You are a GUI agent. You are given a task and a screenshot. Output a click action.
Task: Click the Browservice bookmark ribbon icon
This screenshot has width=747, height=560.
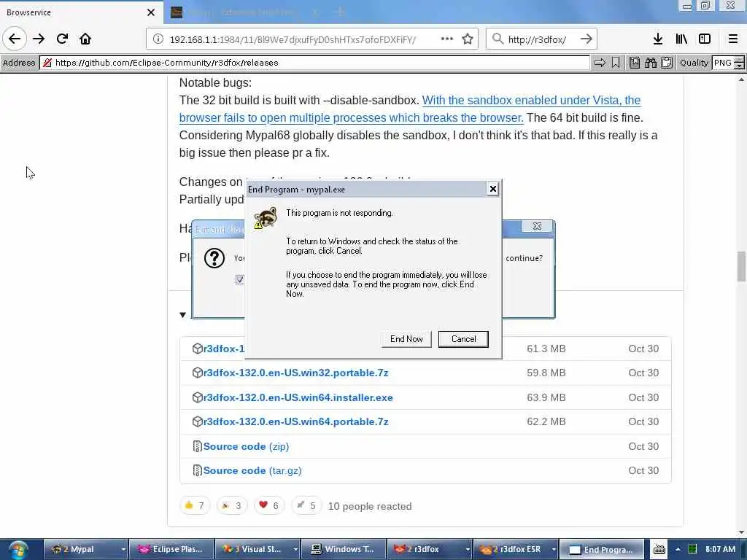click(x=616, y=63)
